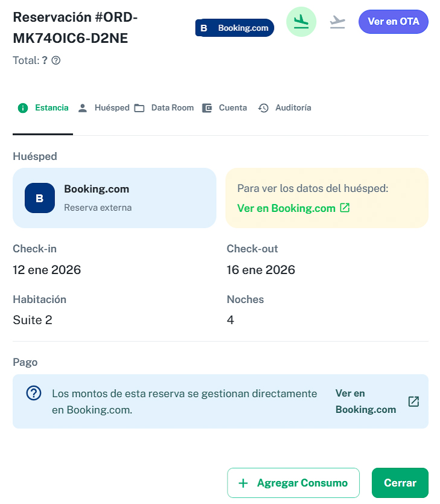Follow the green Ver en Booking.com link
This screenshot has width=440, height=504.
(x=286, y=208)
